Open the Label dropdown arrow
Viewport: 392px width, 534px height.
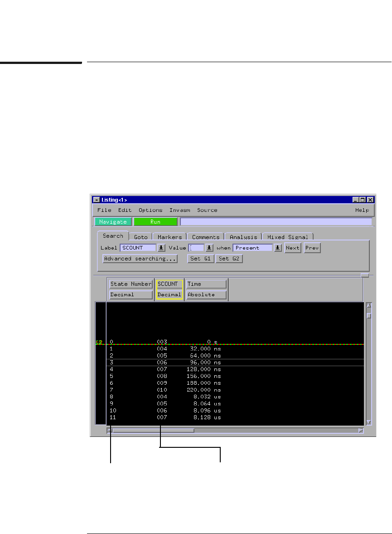[161, 248]
